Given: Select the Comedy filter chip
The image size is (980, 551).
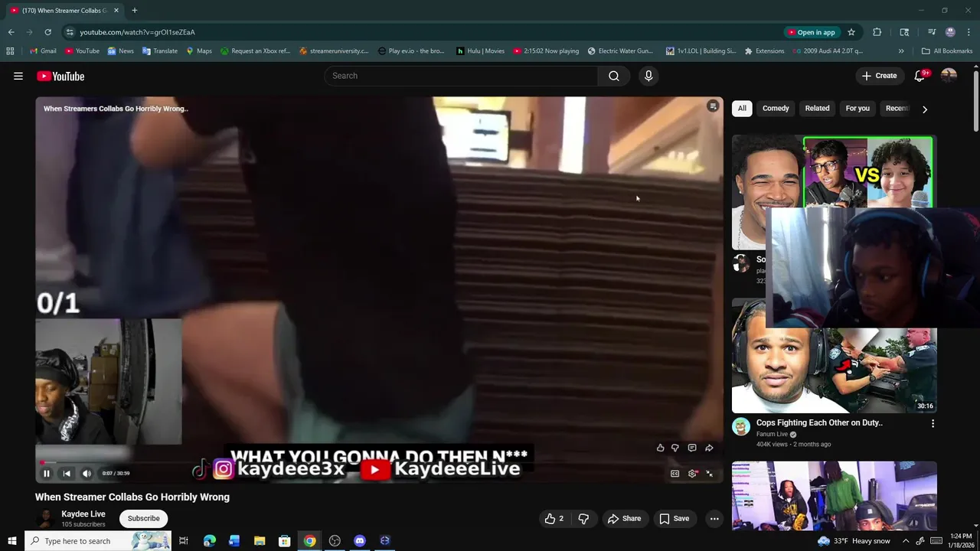Looking at the screenshot, I should (776, 109).
